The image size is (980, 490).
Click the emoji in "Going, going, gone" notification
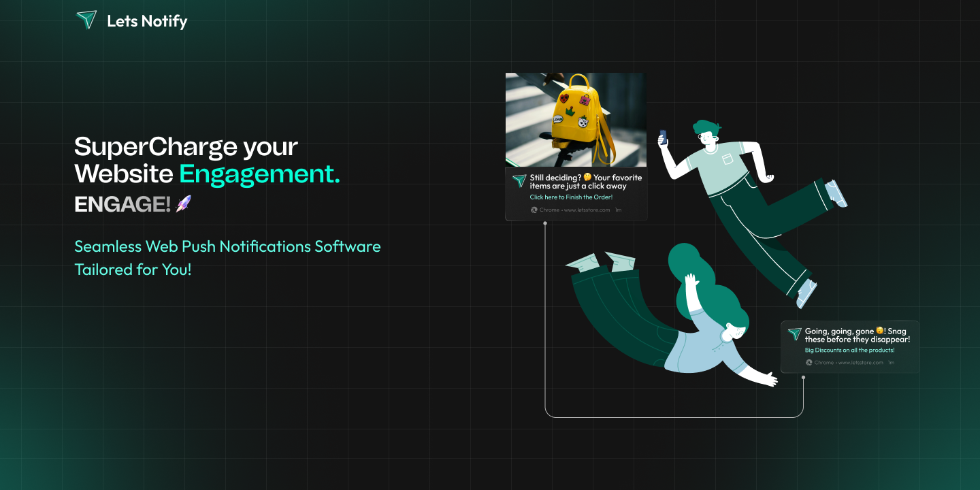879,331
